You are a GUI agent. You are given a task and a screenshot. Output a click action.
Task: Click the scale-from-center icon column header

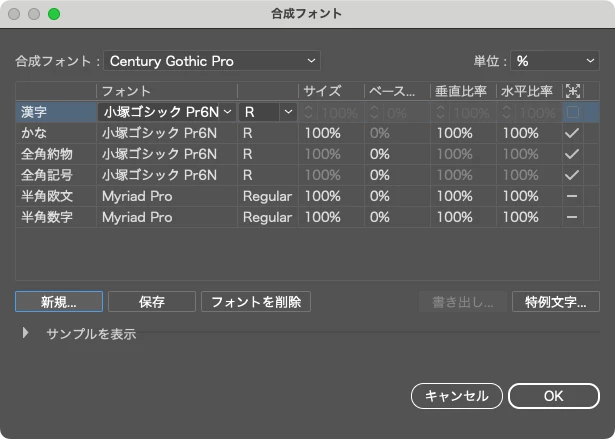pos(573,91)
